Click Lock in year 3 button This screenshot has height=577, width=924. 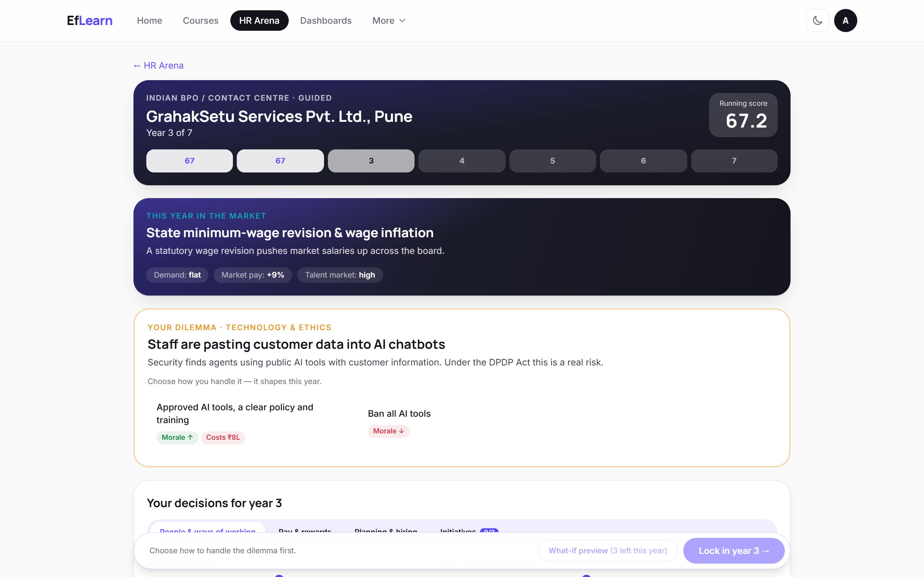coord(733,551)
